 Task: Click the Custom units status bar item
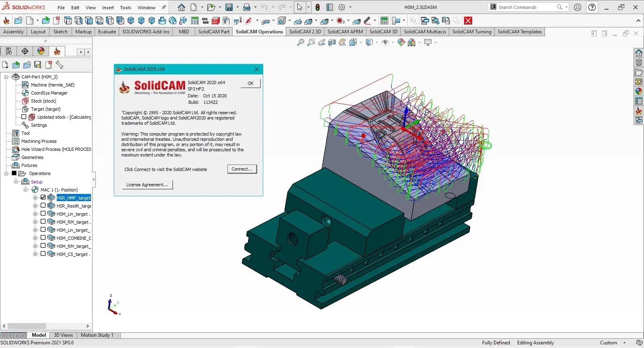click(609, 343)
